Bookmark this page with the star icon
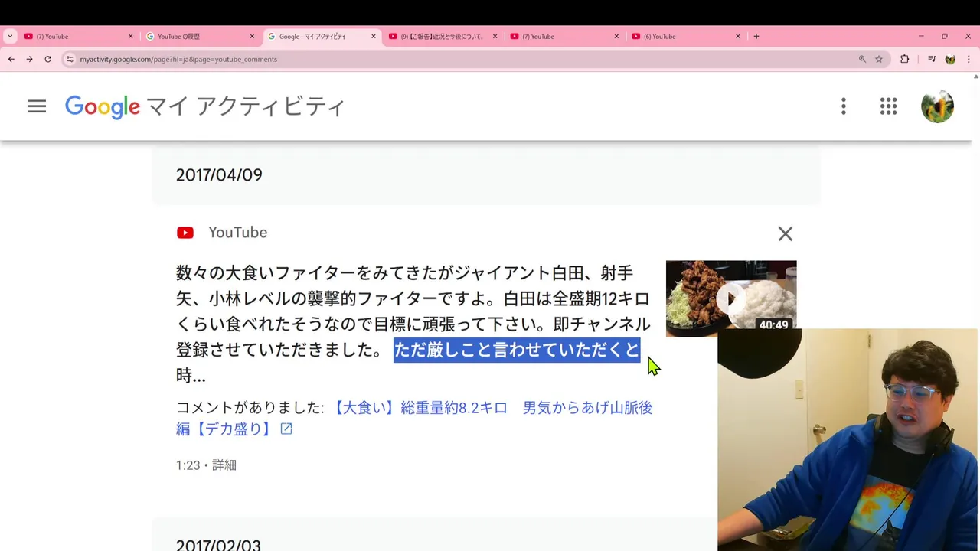This screenshot has height=551, width=980. [x=879, y=59]
